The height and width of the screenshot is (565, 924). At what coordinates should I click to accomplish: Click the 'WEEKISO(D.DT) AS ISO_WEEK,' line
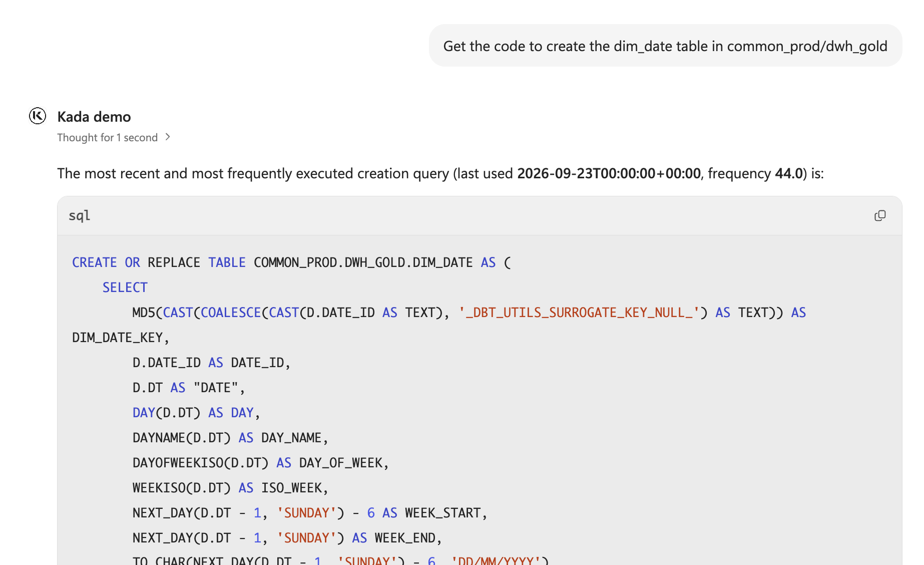(230, 488)
